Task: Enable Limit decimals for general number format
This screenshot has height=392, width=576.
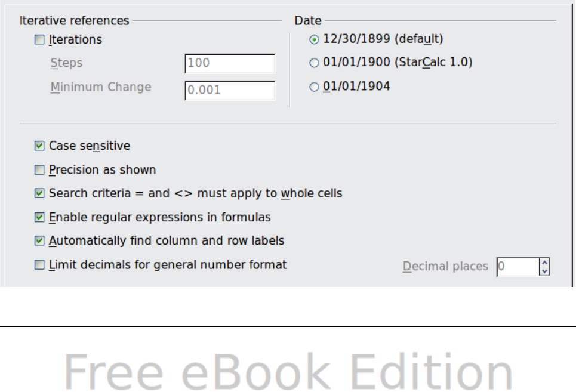Action: (39, 265)
